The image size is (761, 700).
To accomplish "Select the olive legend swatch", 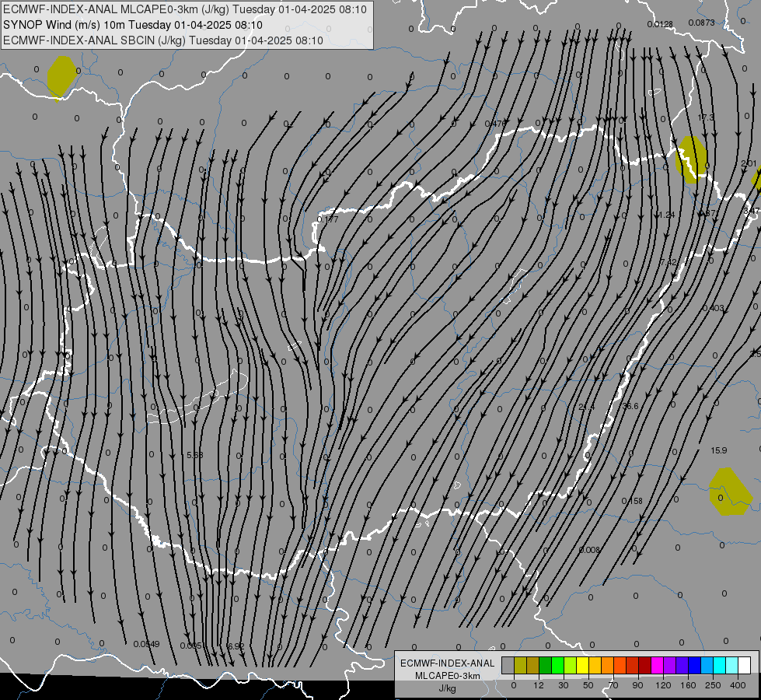I will click(x=520, y=665).
